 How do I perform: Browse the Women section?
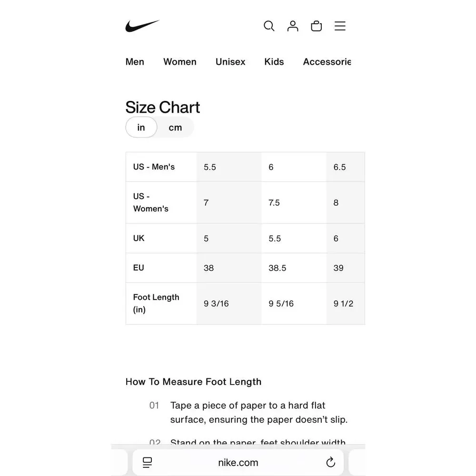click(180, 62)
